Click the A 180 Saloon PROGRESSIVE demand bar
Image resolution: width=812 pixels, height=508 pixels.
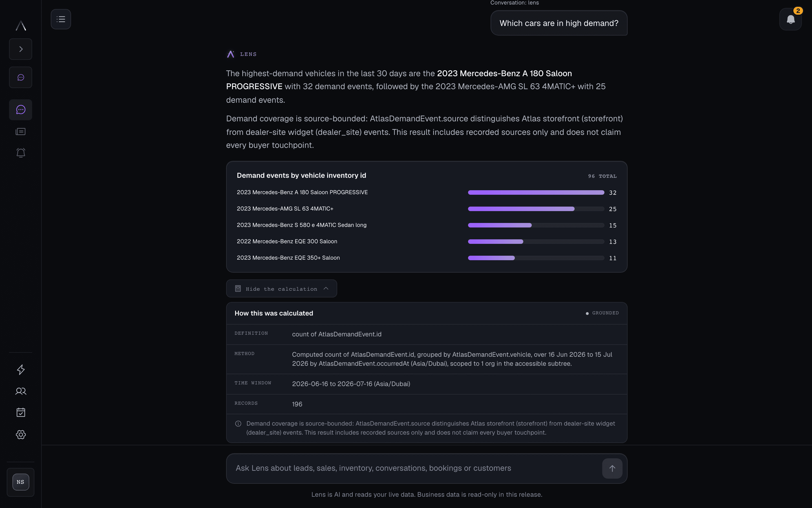point(536,192)
